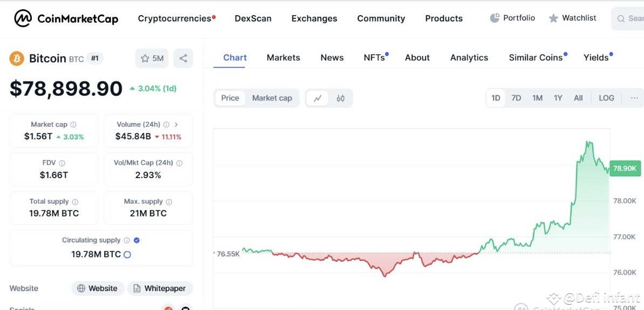Click the 2.93% Vol/Mkt Cap value
644x310 pixels.
click(148, 175)
